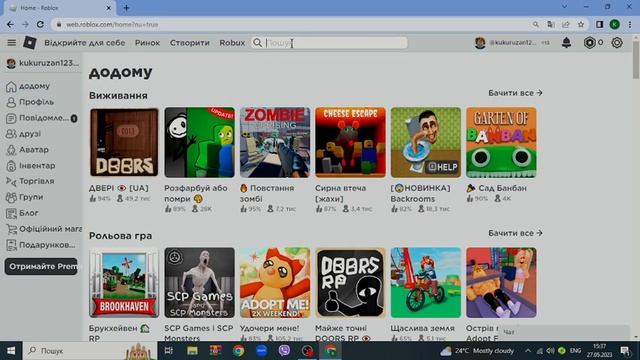Click the avatar headshot in the top bar
Screen dimensions: 640x360
[480, 42]
